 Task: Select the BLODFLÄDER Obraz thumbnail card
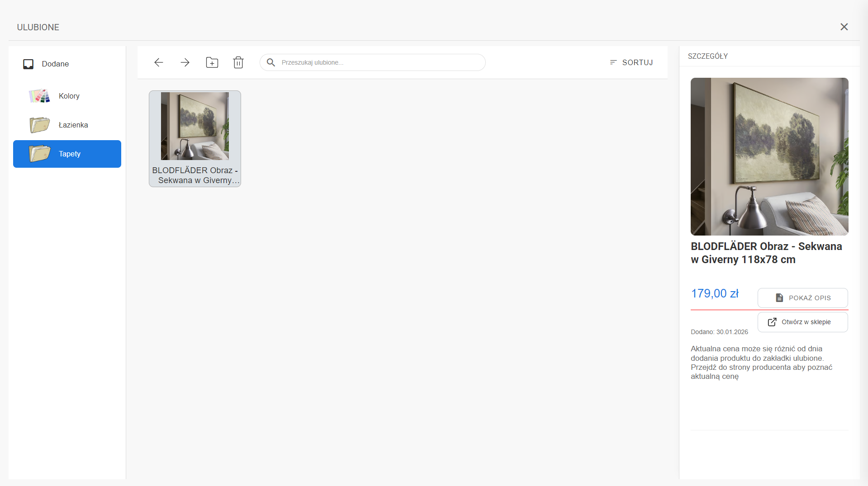pyautogui.click(x=195, y=138)
